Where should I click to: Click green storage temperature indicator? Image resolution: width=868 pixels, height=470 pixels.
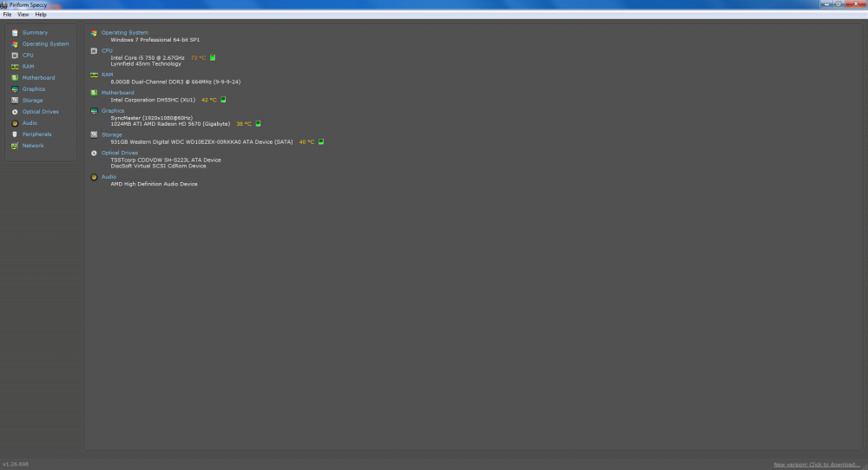(321, 141)
